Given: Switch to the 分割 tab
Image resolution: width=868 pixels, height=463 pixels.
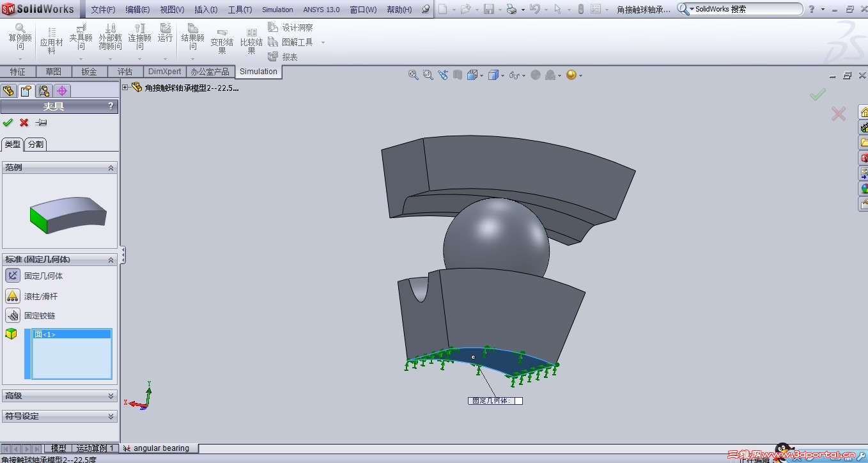Looking at the screenshot, I should point(36,145).
